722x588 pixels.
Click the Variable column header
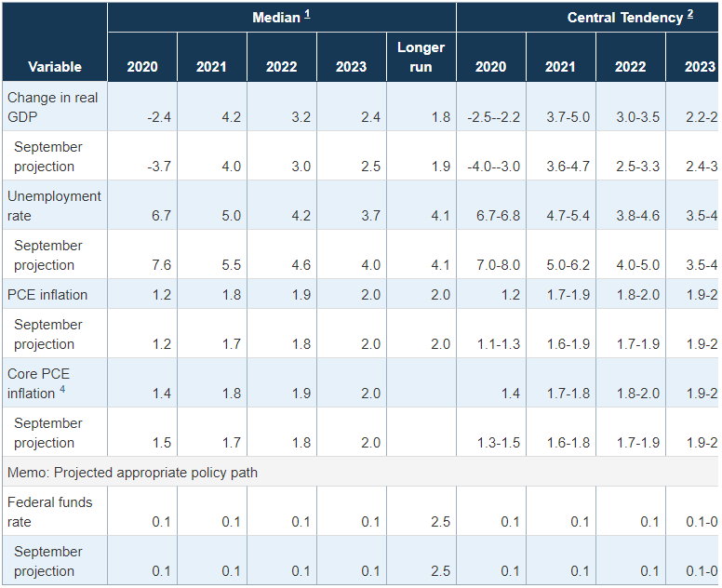55,67
